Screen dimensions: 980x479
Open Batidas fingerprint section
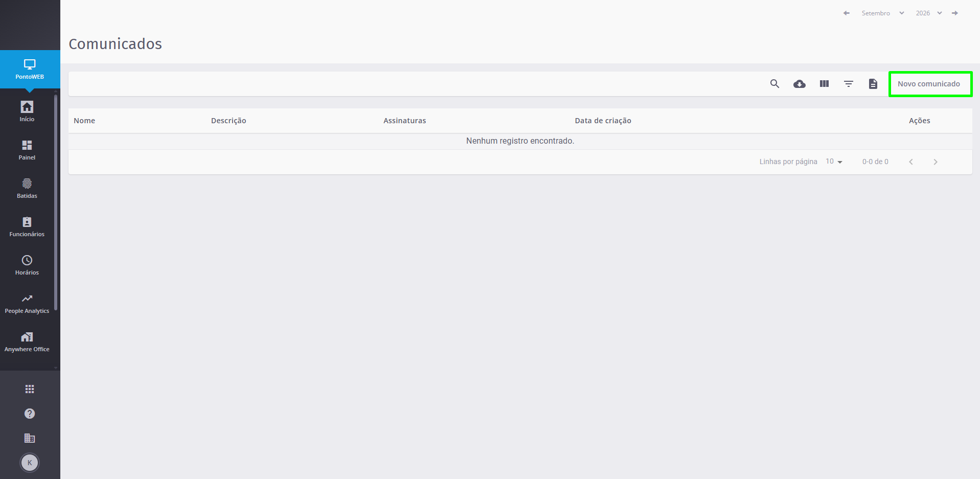click(x=27, y=188)
